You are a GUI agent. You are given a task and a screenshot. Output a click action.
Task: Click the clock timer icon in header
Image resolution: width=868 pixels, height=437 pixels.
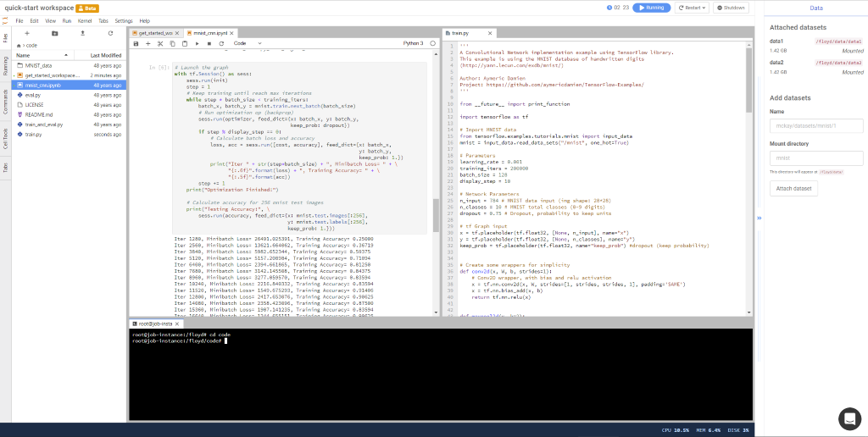click(609, 8)
